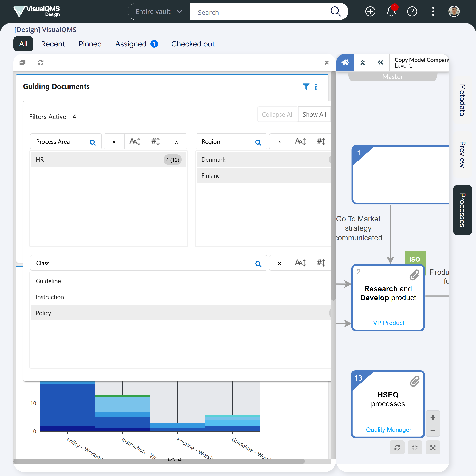Click the refresh icon above Guiding Documents
The width and height of the screenshot is (476, 476).
pos(40,63)
